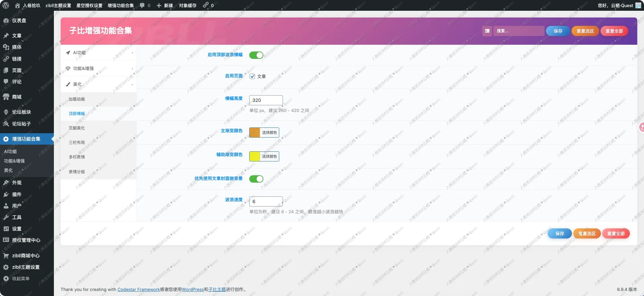644x296 pixels.
Task: Click the home icon beside the site name
Action: (x=18, y=5)
